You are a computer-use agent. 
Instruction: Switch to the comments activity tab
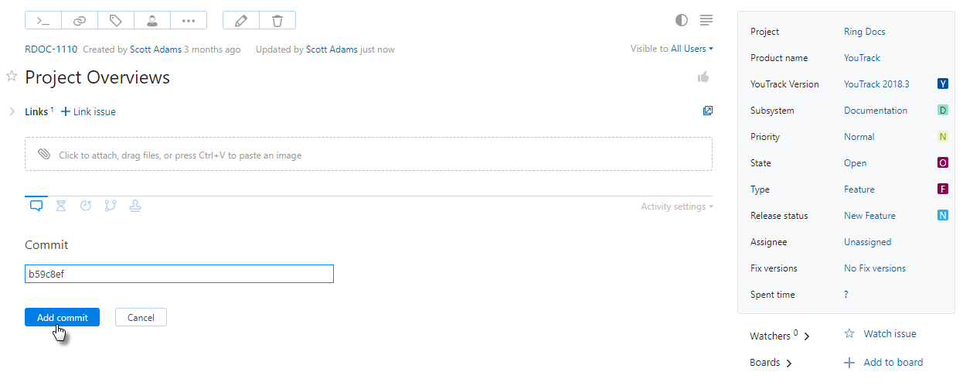(x=36, y=206)
